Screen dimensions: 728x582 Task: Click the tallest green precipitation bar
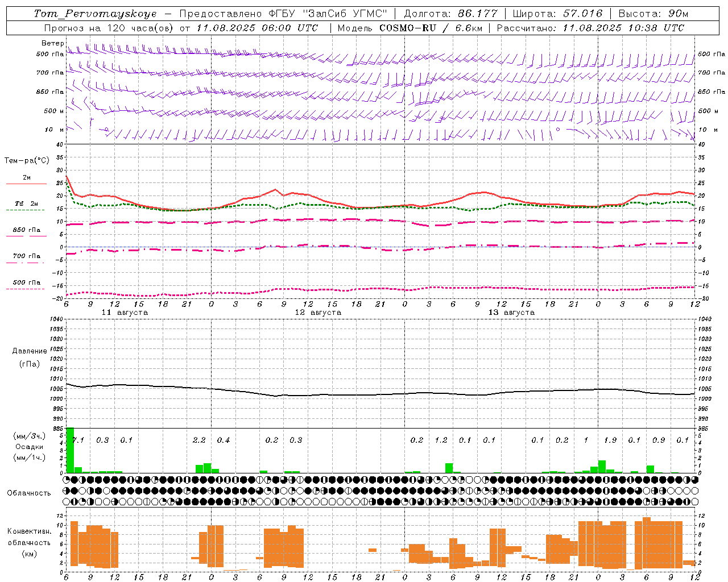pos(70,450)
